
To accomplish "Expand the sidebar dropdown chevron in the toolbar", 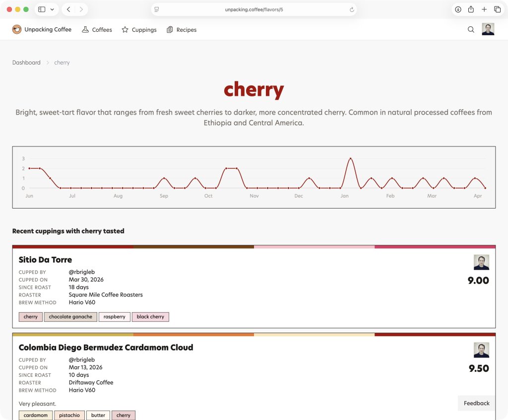I will click(x=52, y=9).
